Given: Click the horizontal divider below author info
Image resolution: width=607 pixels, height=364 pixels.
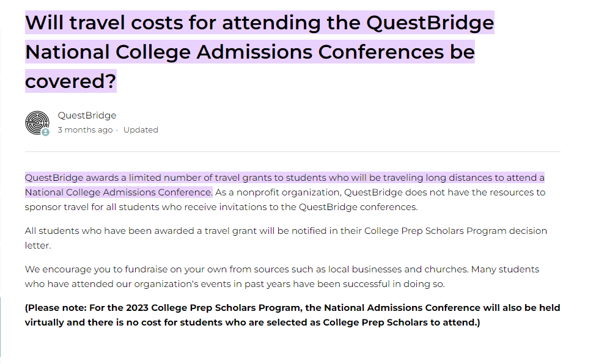Looking at the screenshot, I should 293,151.
